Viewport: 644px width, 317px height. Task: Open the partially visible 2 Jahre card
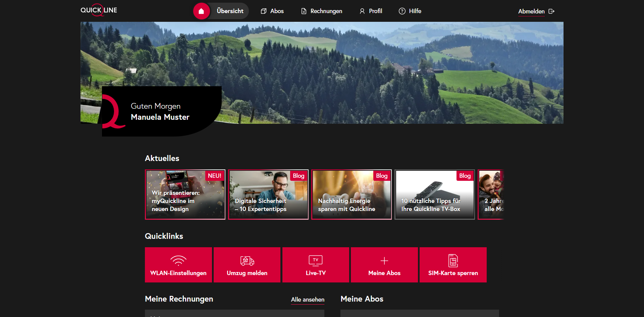point(491,195)
